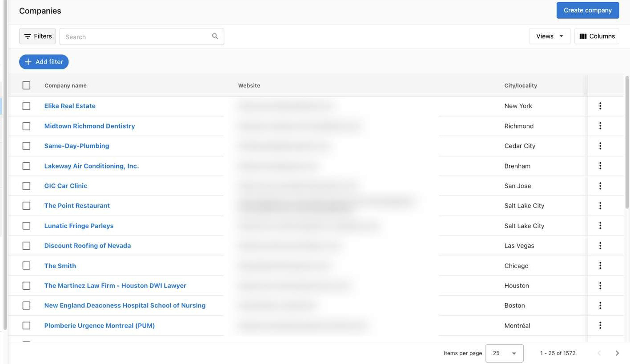Open the options for Discount Roofing of Nevada

tap(600, 246)
